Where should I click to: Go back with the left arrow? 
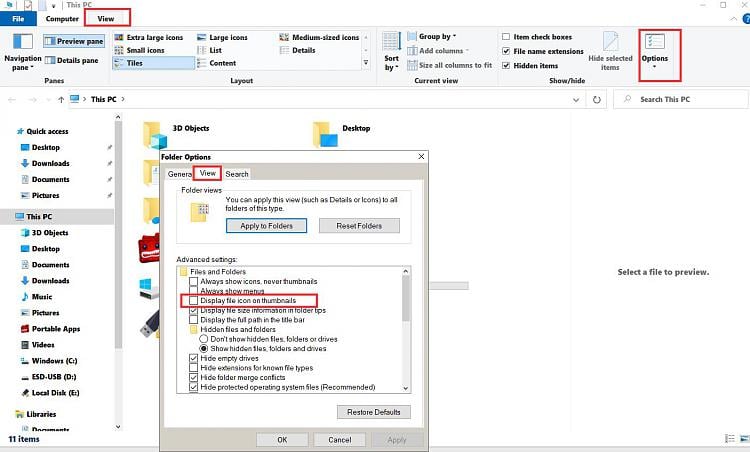(x=12, y=99)
